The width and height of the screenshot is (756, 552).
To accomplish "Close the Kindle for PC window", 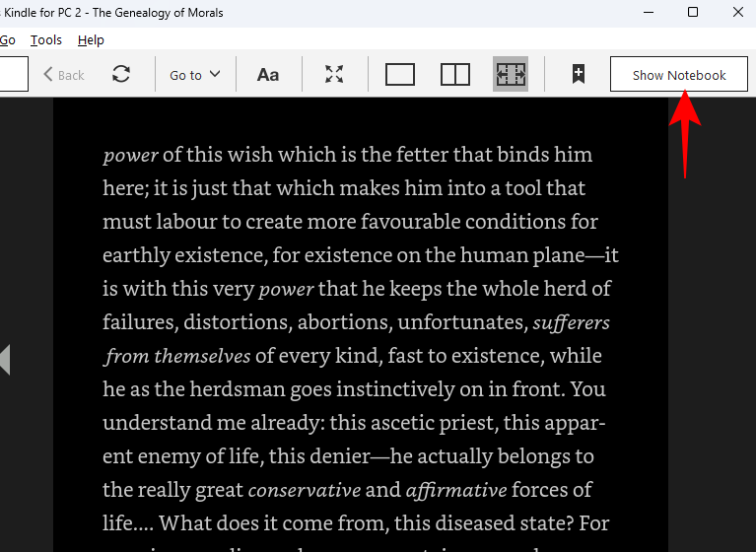I will (738, 13).
